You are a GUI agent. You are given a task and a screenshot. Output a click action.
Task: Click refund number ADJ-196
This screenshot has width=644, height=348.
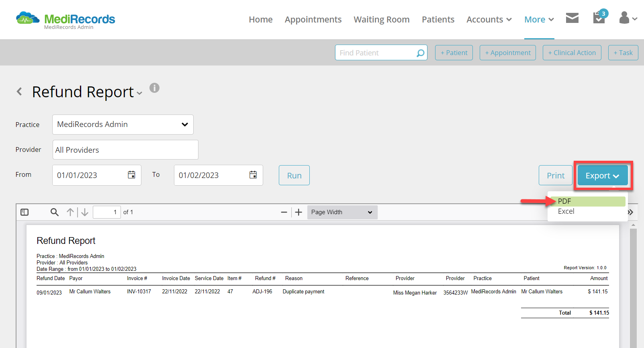click(262, 292)
